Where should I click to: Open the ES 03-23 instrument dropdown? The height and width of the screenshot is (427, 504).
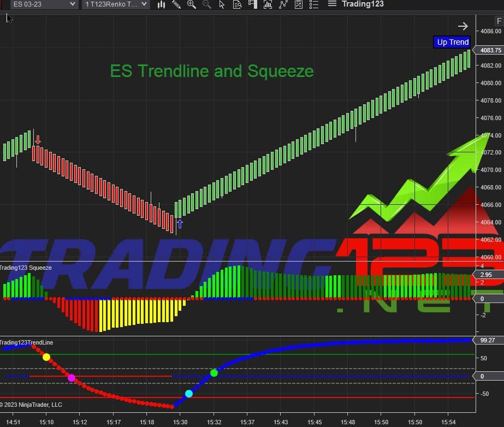44,4
